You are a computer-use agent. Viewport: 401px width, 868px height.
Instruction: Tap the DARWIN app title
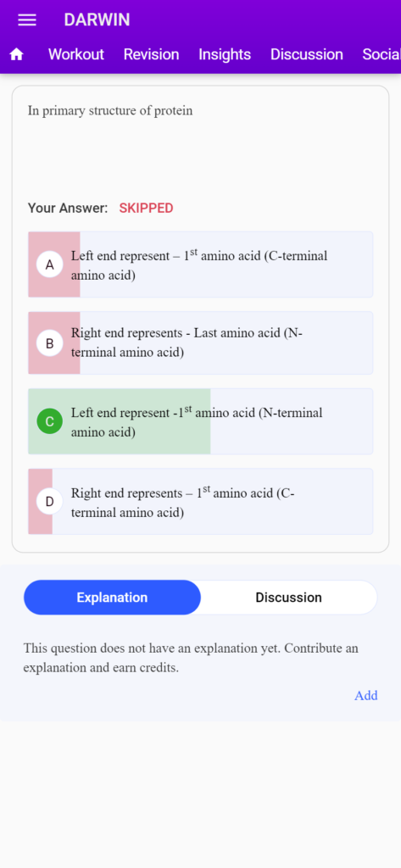point(97,20)
